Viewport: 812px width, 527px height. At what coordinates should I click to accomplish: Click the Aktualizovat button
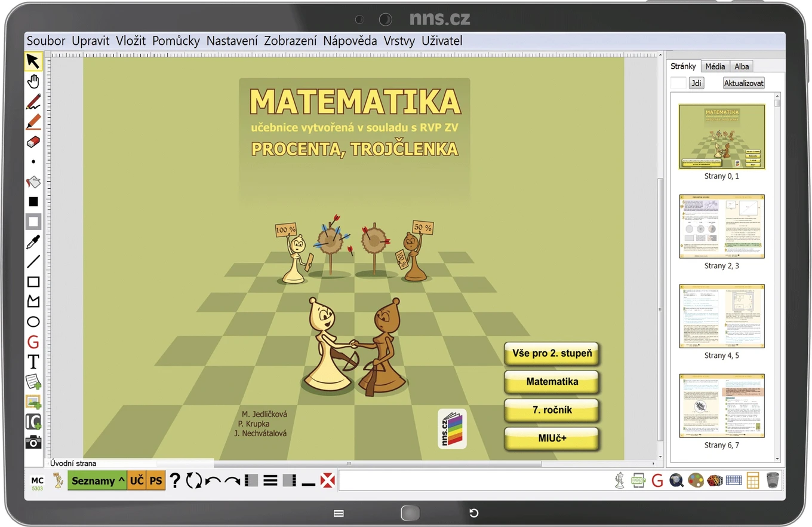pyautogui.click(x=744, y=83)
